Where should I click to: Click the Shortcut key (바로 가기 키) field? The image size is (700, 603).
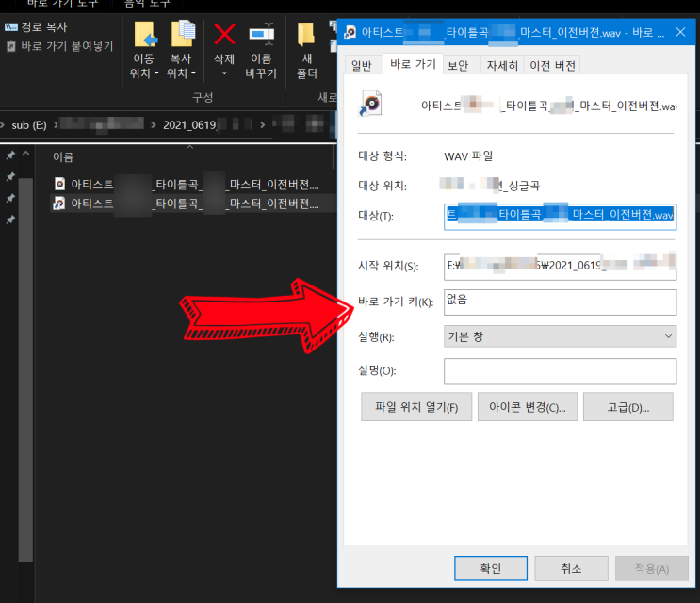click(x=560, y=302)
